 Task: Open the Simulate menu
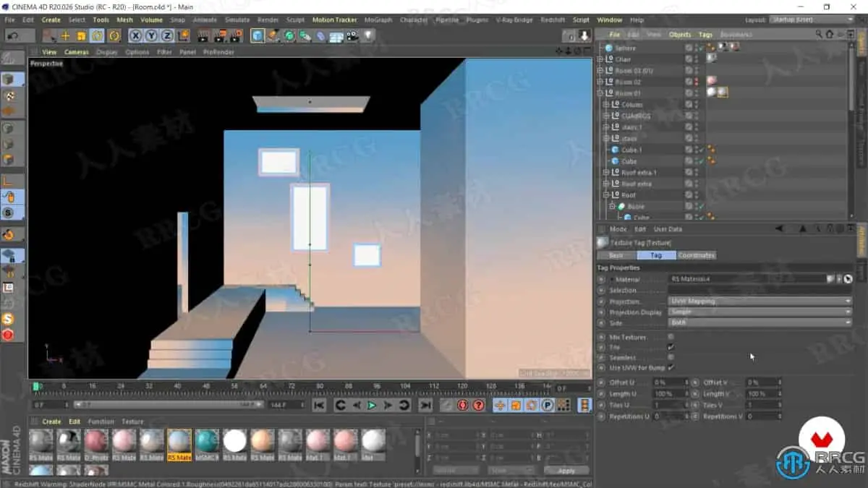tap(237, 20)
